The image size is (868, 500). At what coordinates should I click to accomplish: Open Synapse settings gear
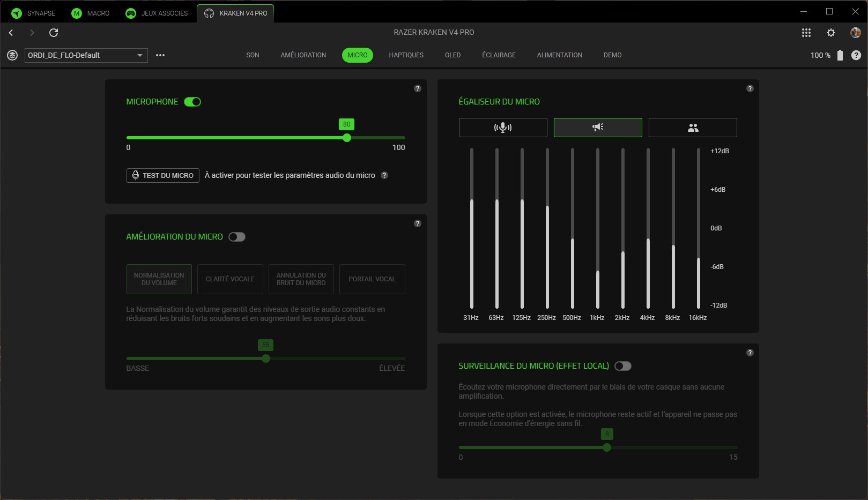831,33
